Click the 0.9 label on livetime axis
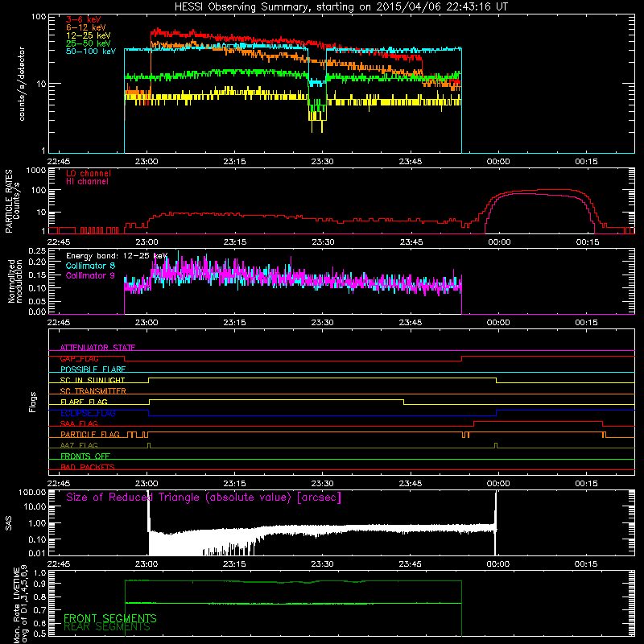The height and width of the screenshot is (644, 644). 39,584
